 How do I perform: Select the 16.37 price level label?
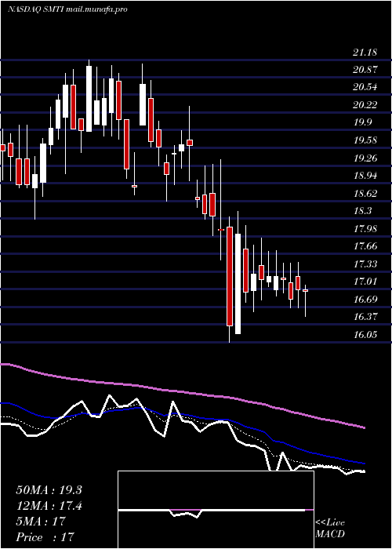(x=365, y=317)
